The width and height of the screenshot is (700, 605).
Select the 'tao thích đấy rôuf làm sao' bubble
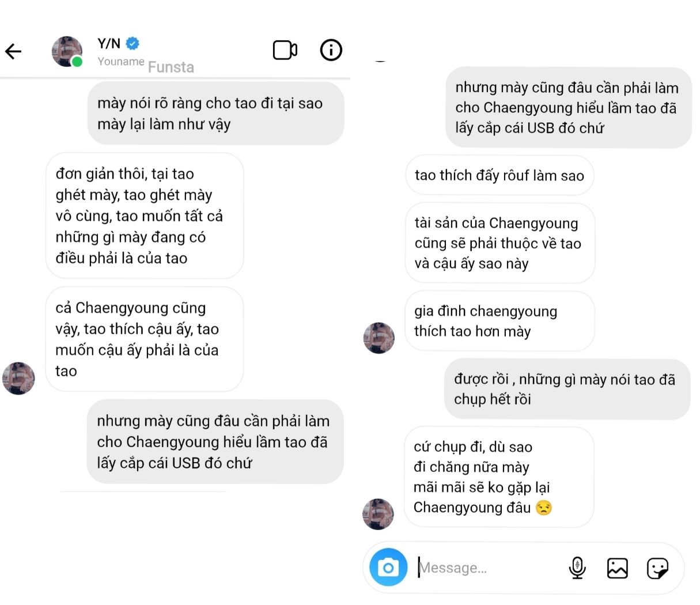pos(500,175)
